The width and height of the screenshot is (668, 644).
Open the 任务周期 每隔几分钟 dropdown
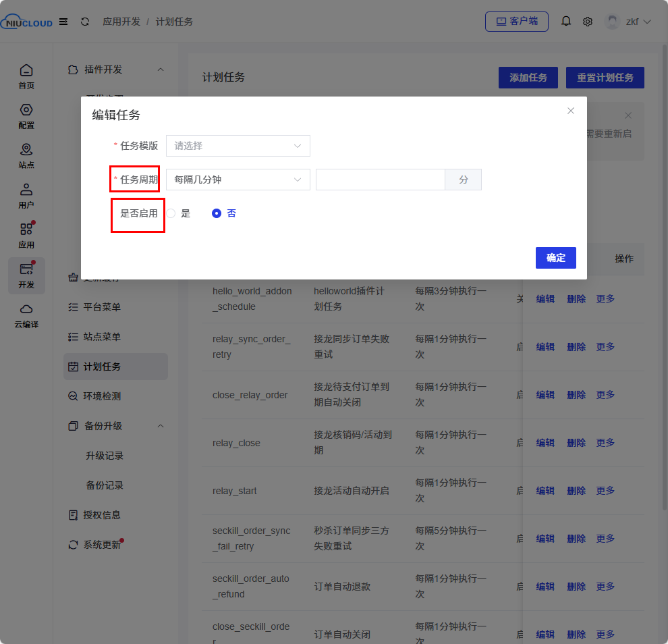click(x=238, y=180)
